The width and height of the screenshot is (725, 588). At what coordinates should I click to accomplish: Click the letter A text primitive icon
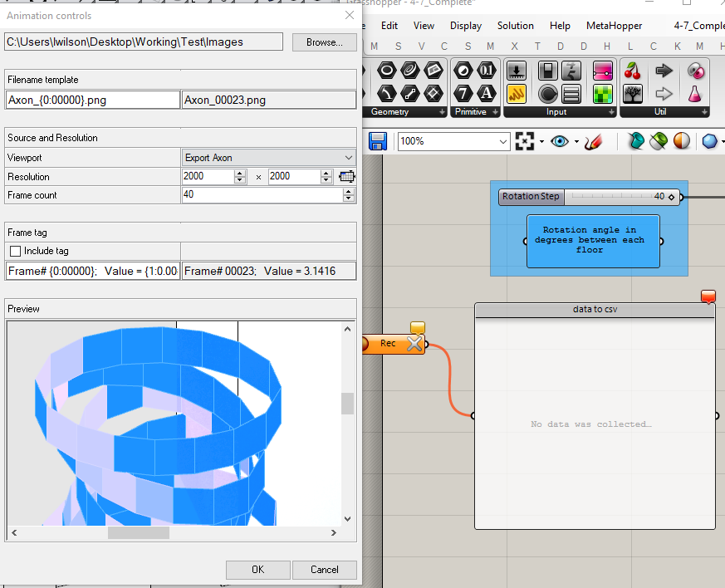487,93
